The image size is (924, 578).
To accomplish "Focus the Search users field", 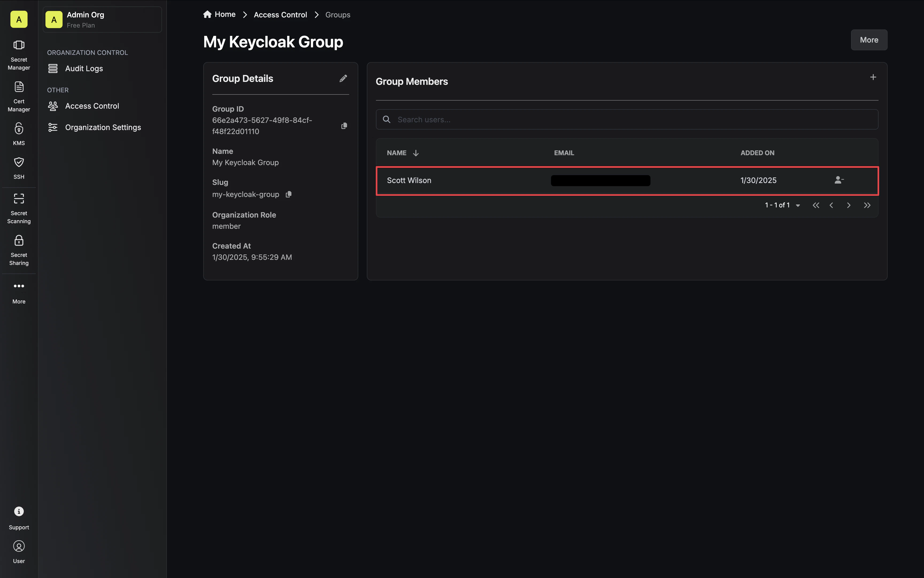I will 627,119.
